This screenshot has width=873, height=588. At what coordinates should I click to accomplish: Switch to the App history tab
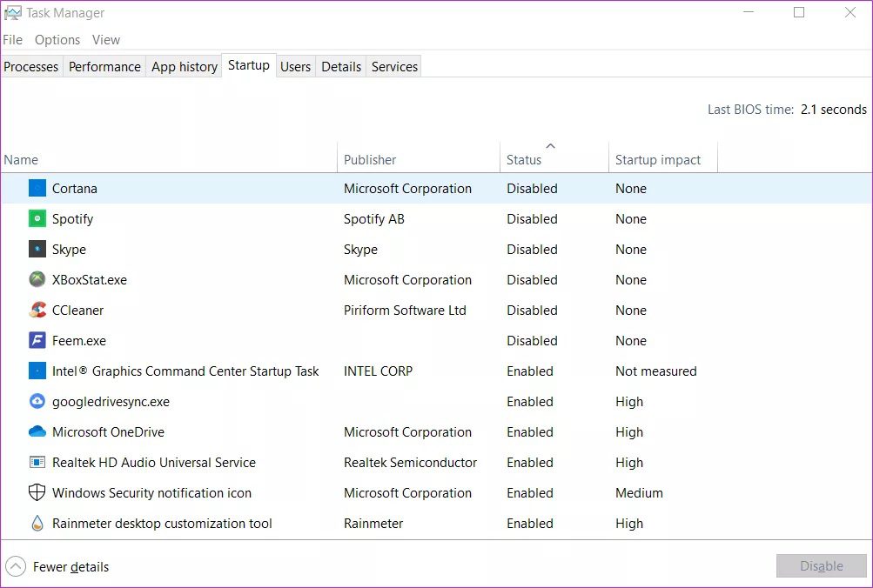tap(185, 67)
